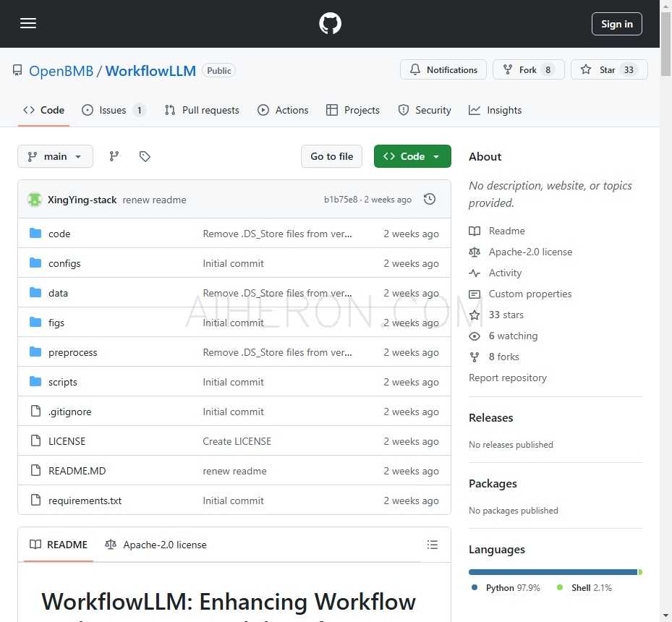Image resolution: width=672 pixels, height=622 pixels.
Task: Open the requirements.txt file
Action: coord(85,500)
